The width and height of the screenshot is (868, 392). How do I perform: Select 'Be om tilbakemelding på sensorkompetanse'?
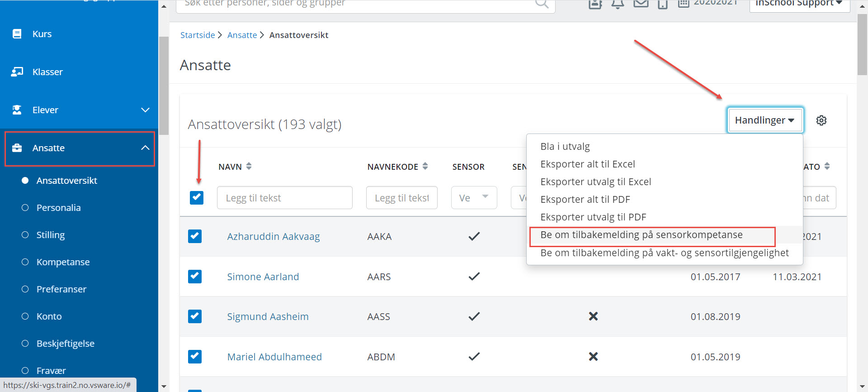click(642, 234)
